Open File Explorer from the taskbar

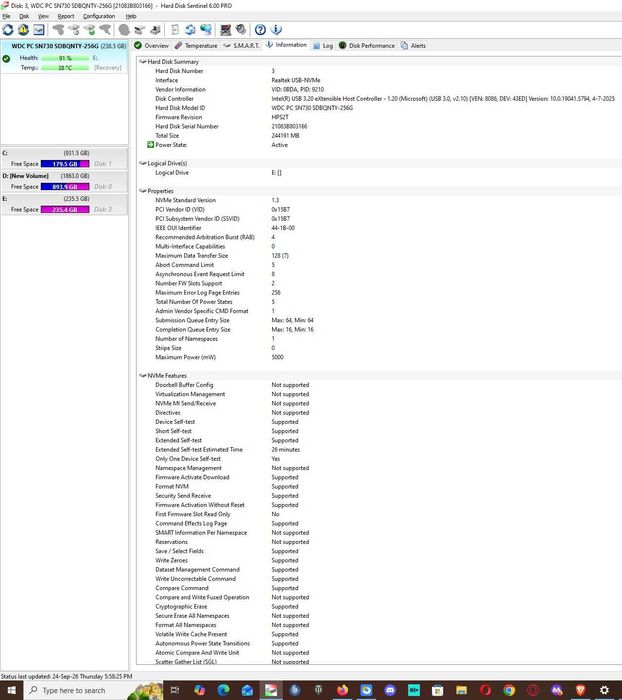tap(461, 690)
